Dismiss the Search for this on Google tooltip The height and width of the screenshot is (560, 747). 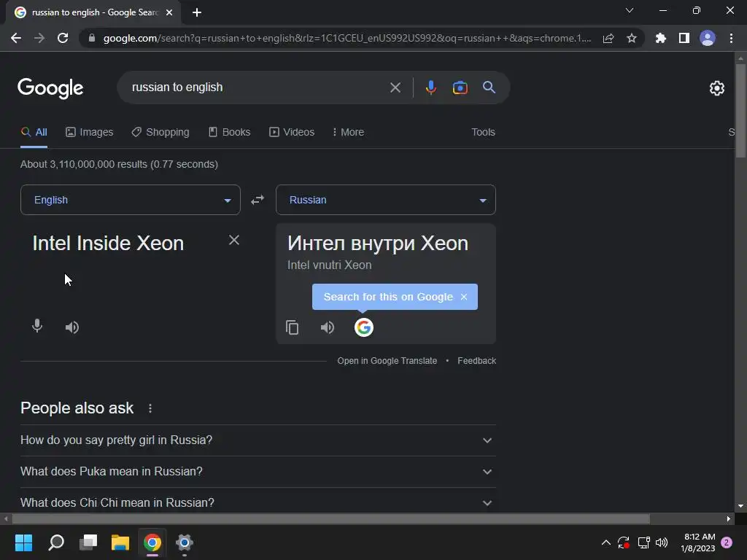click(x=464, y=297)
